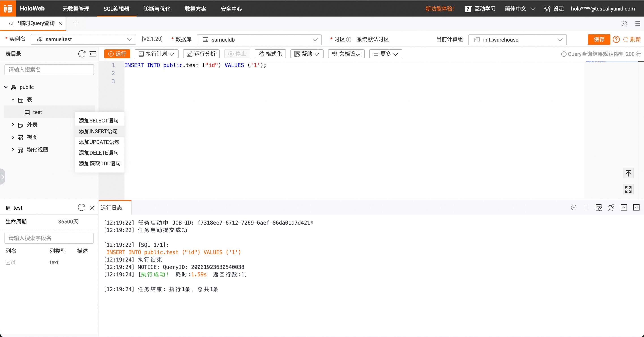Collapse the run log panel downward
Screen dimensions: 644x337
pos(636,207)
